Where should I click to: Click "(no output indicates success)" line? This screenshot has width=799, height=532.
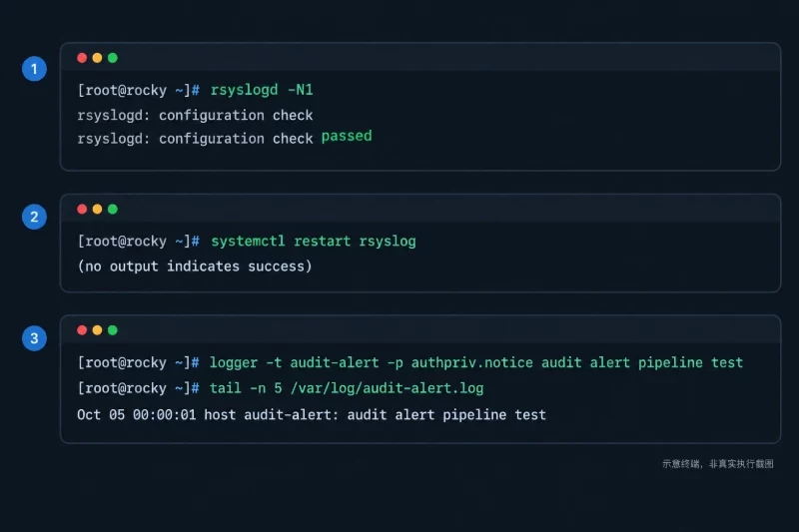[195, 266]
